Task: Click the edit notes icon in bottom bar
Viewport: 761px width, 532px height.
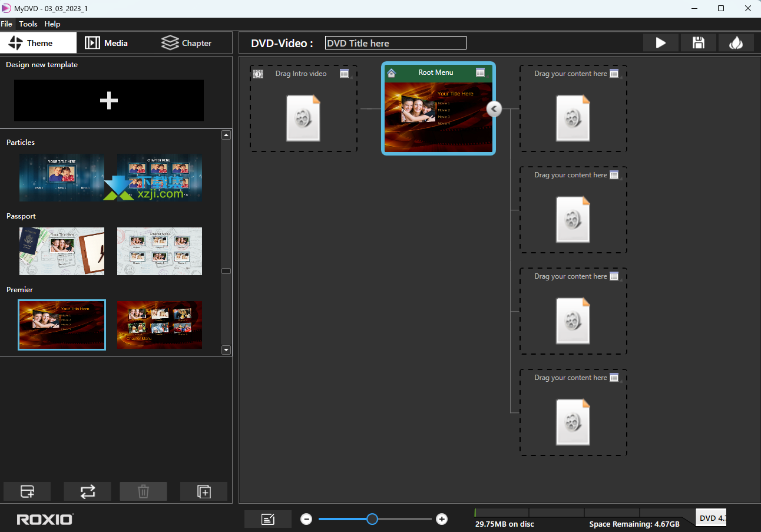Action: coord(268,519)
